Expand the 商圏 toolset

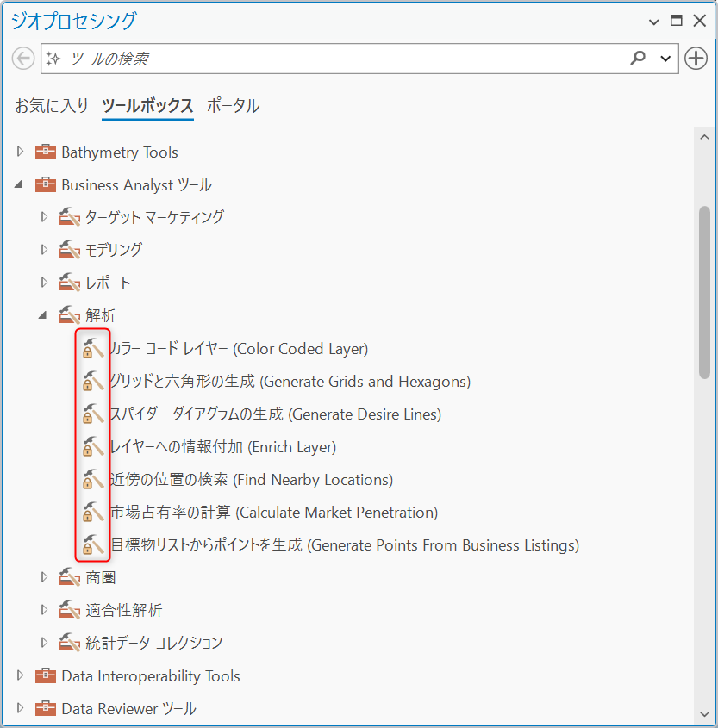pyautogui.click(x=45, y=577)
